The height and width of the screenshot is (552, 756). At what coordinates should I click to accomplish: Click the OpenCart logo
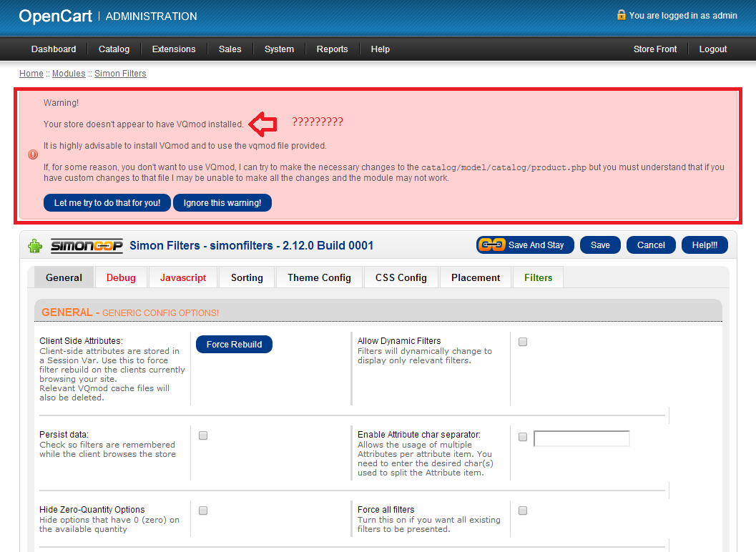tap(56, 16)
